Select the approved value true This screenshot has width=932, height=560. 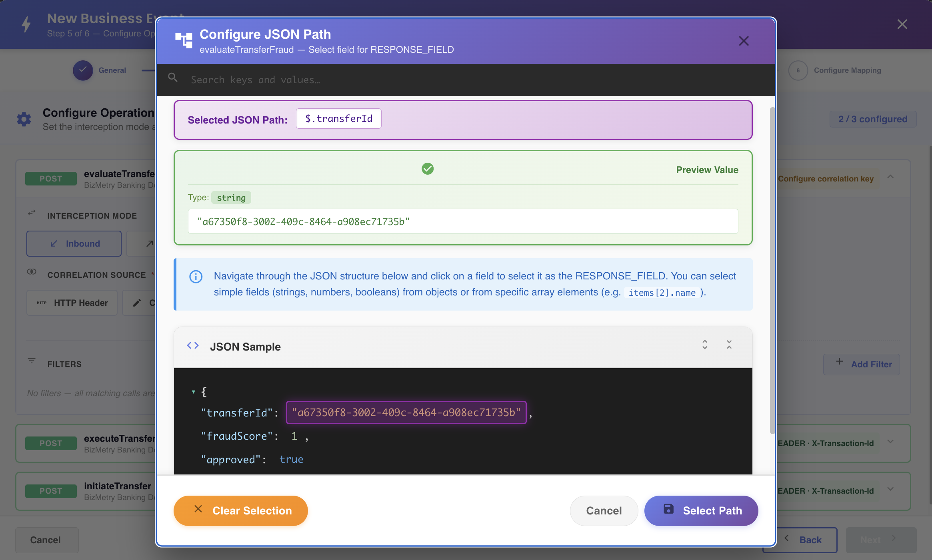pos(291,459)
